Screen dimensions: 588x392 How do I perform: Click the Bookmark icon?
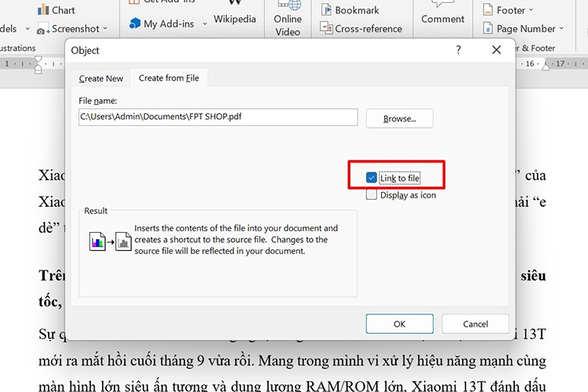[326, 9]
